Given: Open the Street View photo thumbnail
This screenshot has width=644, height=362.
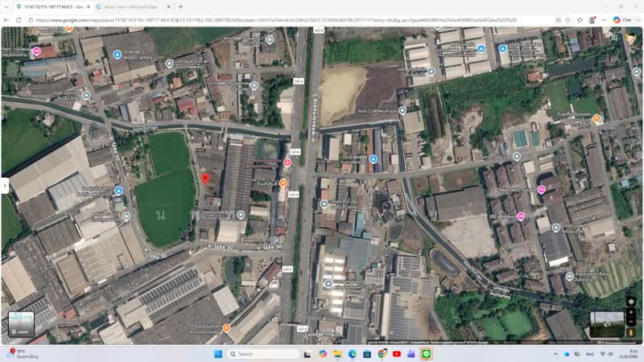Looking at the screenshot, I should (x=607, y=324).
